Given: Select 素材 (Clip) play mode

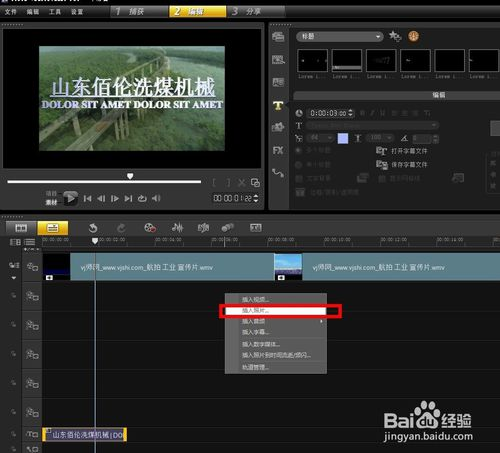Looking at the screenshot, I should (51, 202).
